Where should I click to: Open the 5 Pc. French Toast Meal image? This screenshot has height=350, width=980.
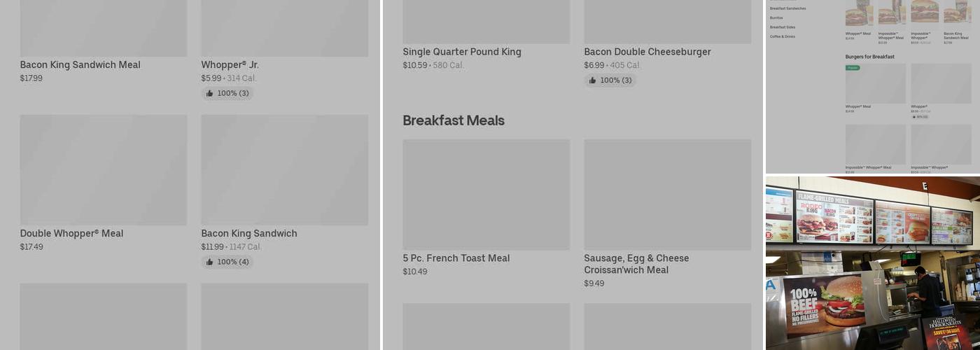(486, 195)
